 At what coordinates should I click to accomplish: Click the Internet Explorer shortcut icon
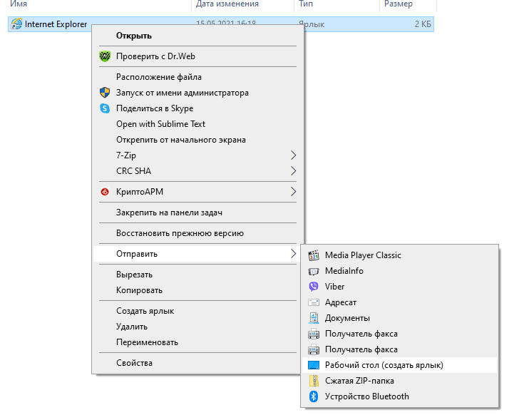pos(16,24)
